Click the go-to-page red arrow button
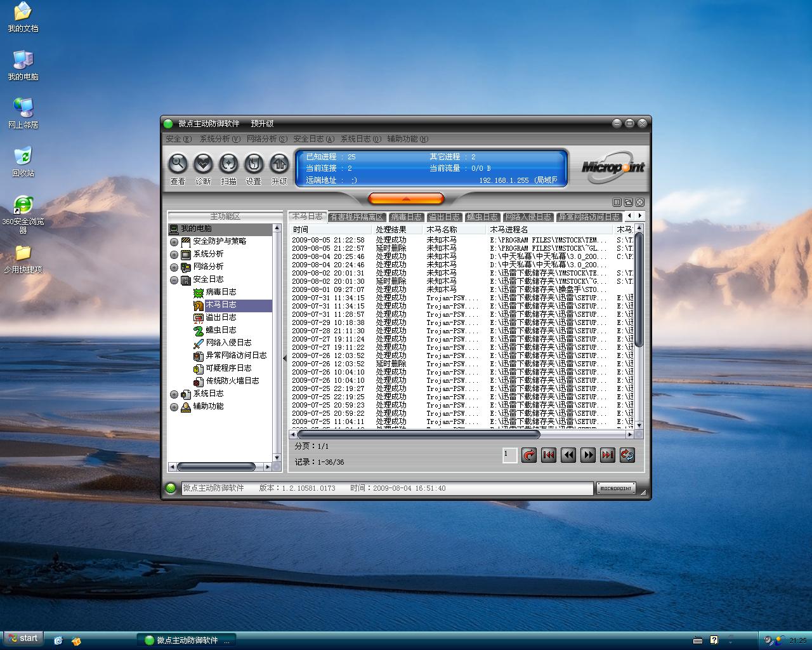 point(528,454)
